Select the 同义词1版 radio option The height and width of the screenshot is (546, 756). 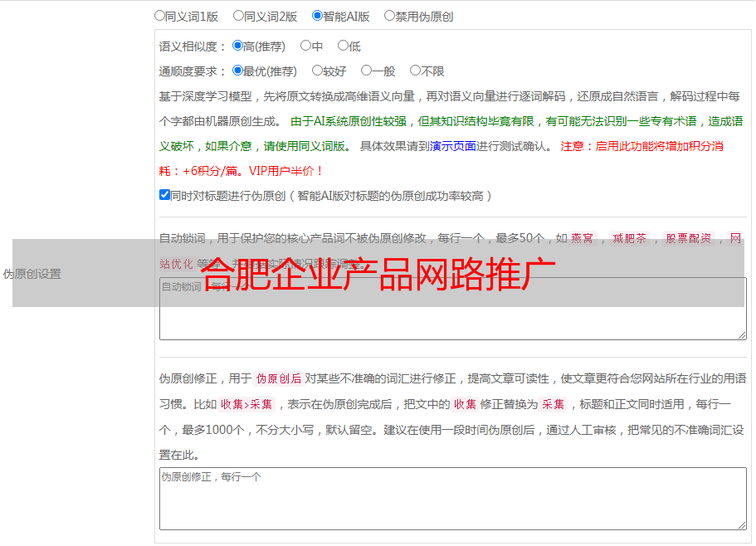[x=159, y=16]
